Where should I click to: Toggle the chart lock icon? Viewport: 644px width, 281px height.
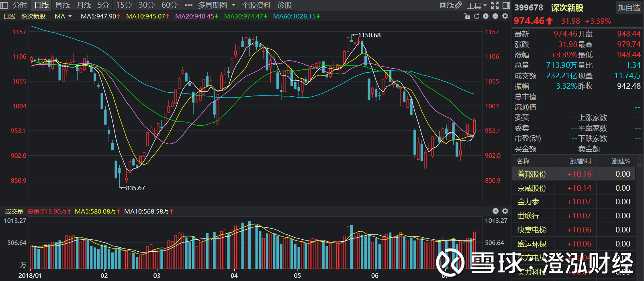[467, 16]
